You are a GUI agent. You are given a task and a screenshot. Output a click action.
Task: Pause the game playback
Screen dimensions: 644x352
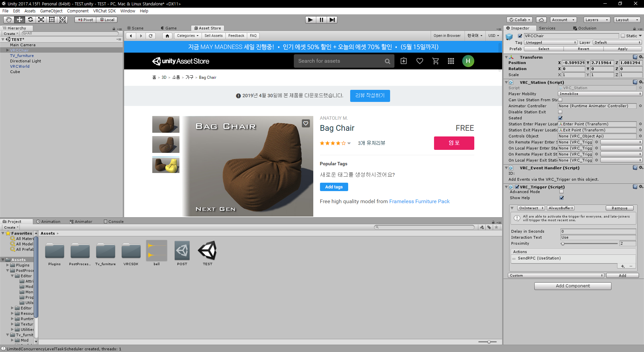pyautogui.click(x=321, y=20)
